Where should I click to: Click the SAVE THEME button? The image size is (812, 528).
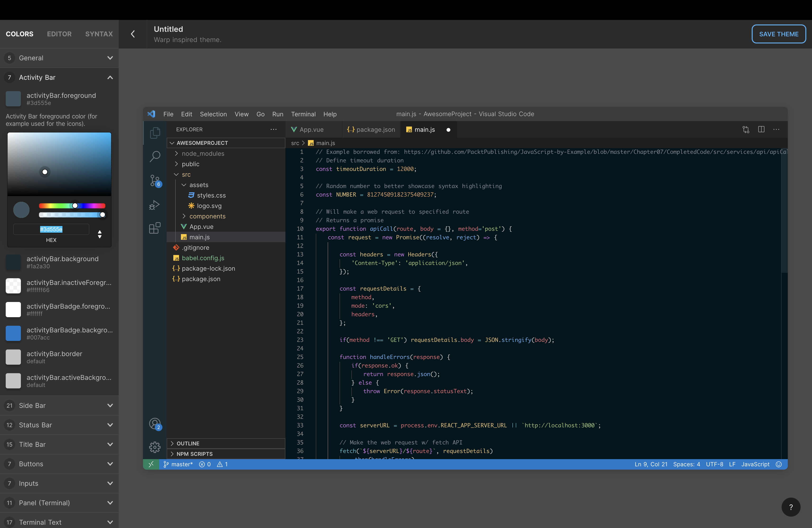pos(779,34)
